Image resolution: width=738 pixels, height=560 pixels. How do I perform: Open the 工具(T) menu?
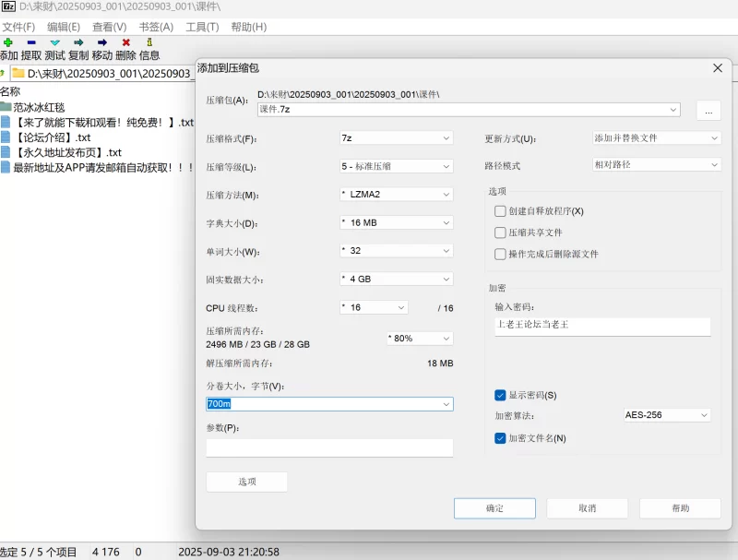202,27
